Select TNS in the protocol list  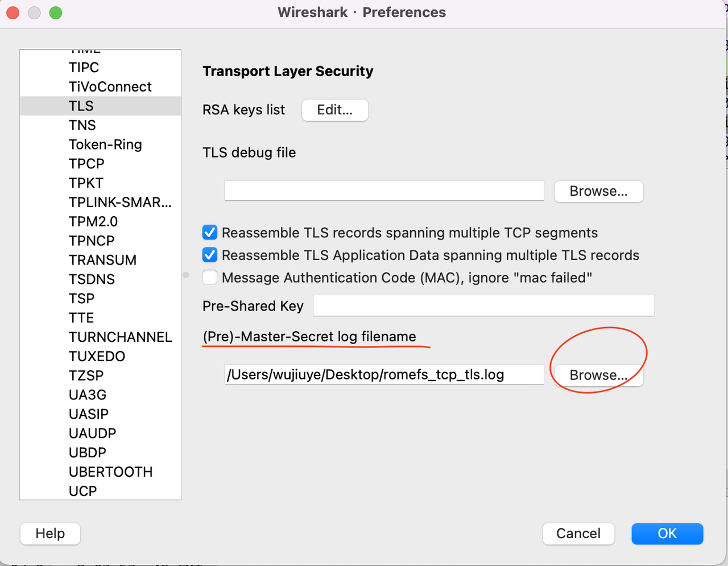tap(101, 125)
